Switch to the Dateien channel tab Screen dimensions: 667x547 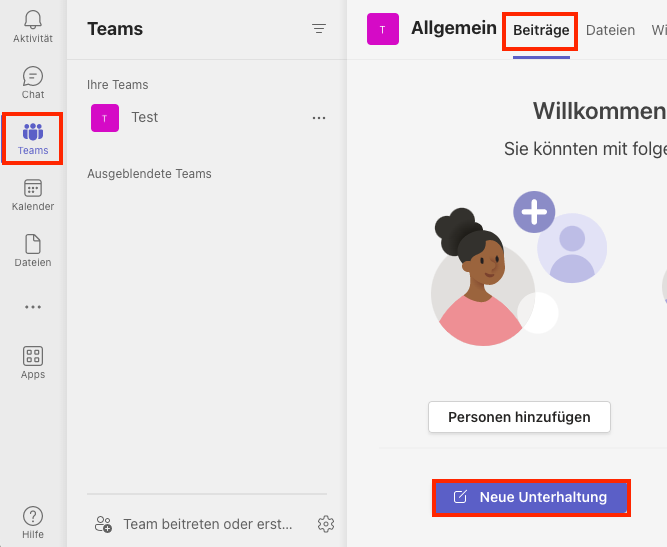pos(610,30)
